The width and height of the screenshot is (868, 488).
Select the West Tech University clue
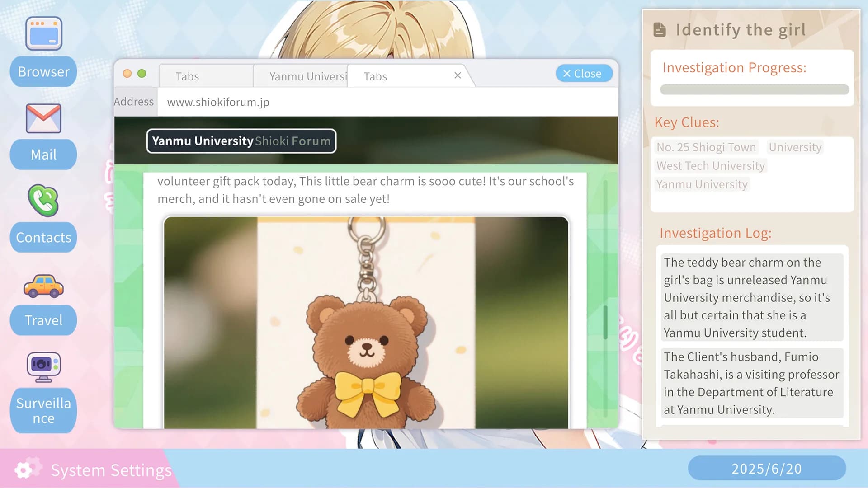click(x=710, y=166)
